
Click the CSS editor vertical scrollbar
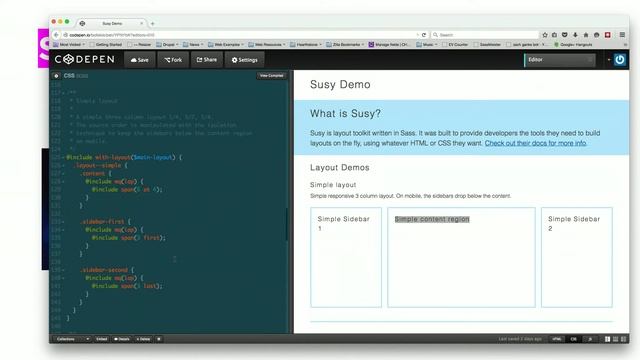tap(287, 224)
